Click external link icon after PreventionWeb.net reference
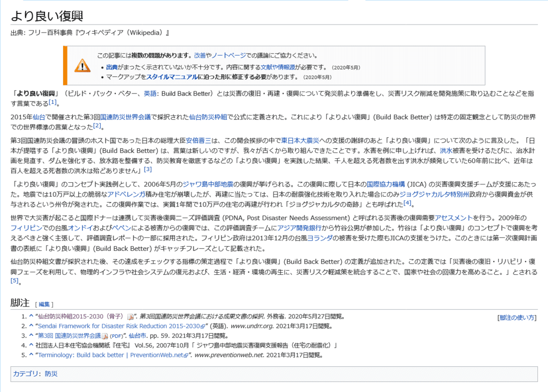Viewport: 548px width, 392px height. (x=186, y=356)
